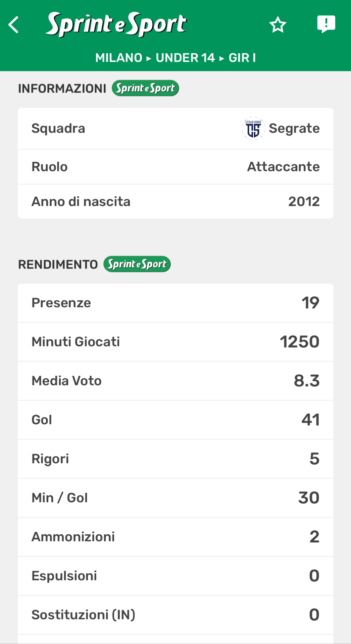
Task: Tap the Sprint e Sport header logo
Action: (x=116, y=24)
